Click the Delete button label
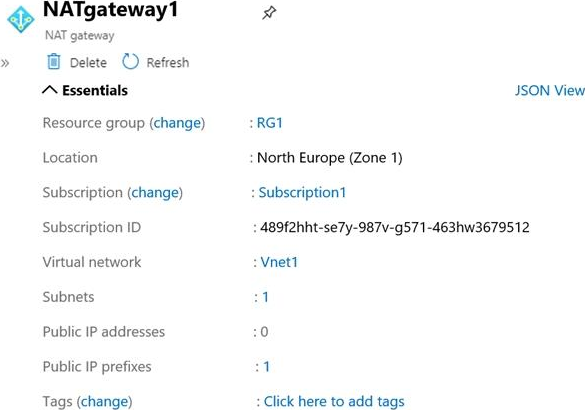 point(88,63)
